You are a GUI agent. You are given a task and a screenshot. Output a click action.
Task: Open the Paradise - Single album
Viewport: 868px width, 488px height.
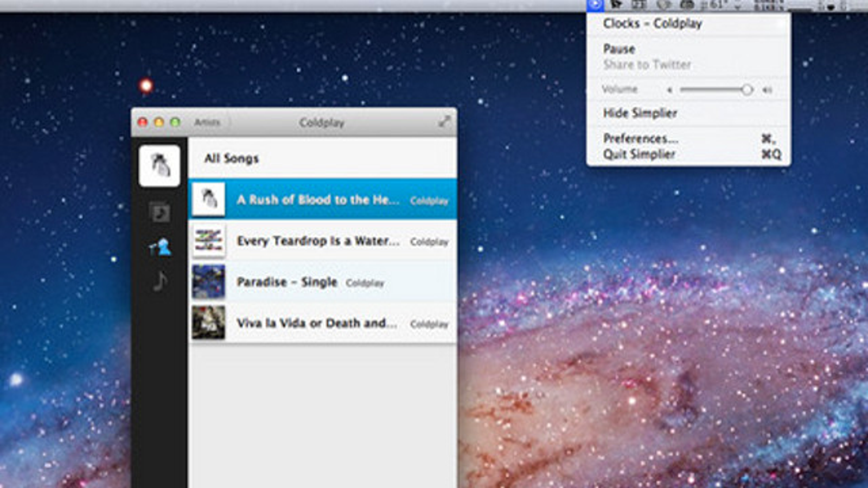(x=322, y=281)
